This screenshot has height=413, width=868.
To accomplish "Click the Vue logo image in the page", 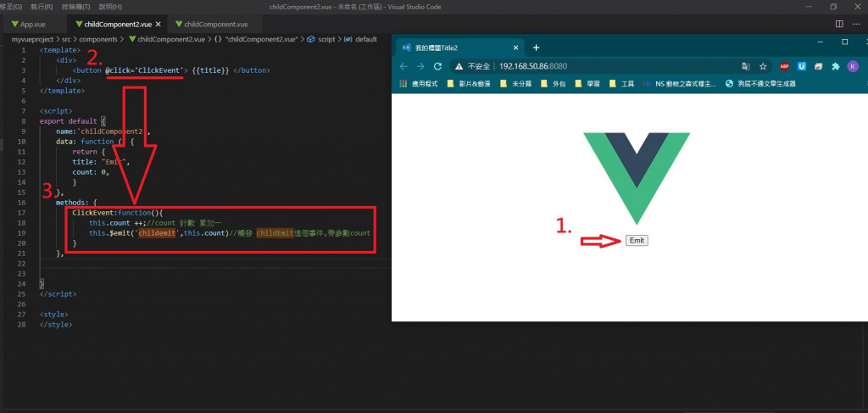I will [x=637, y=178].
